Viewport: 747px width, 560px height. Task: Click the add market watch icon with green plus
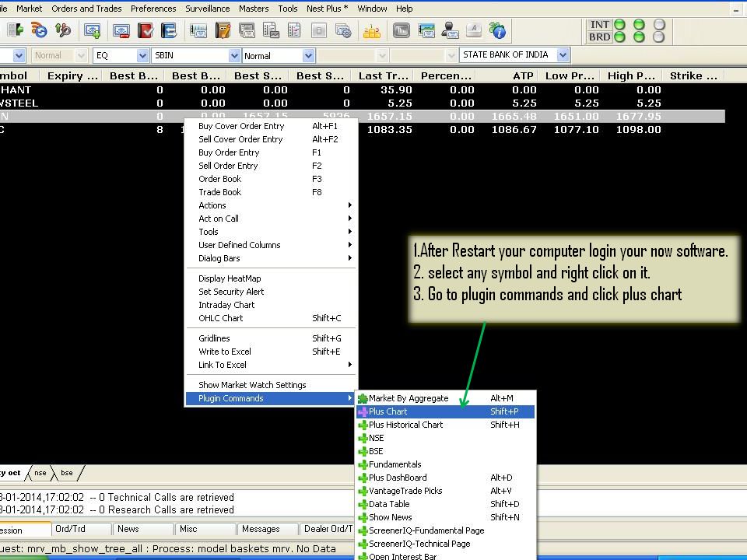(92, 31)
